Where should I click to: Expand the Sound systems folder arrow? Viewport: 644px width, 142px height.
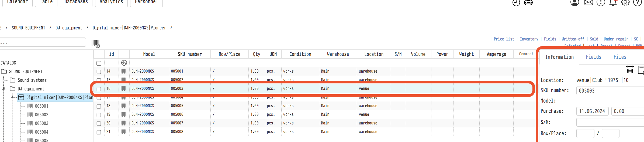(4, 80)
